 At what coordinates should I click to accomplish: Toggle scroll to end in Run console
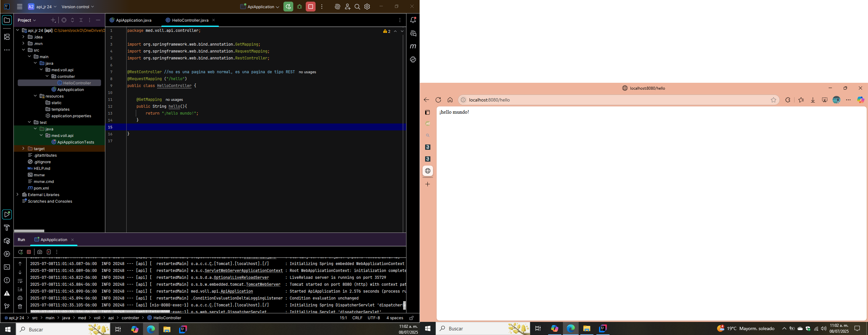[20, 289]
